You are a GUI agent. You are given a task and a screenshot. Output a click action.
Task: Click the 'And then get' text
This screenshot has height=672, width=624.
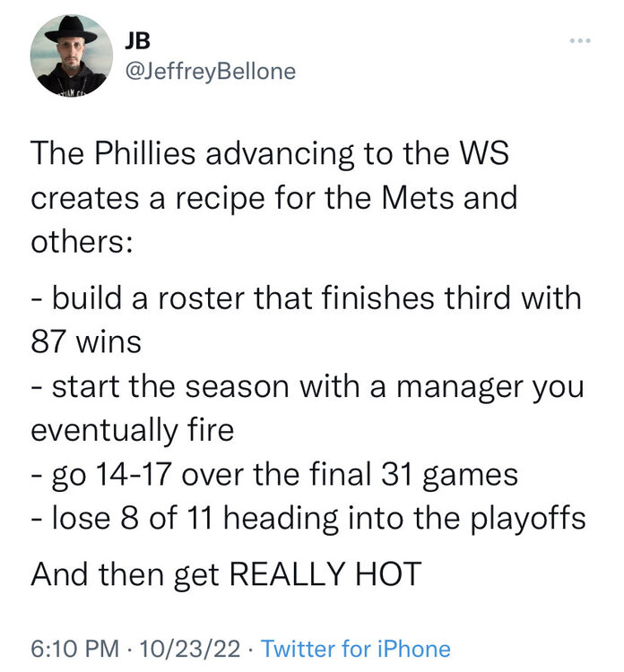click(126, 574)
